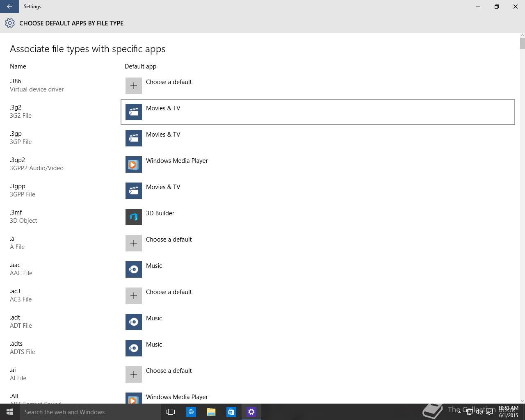Screen dimensions: 525x420
Task: Click the Search the web and Windows box
Action: pos(90,412)
